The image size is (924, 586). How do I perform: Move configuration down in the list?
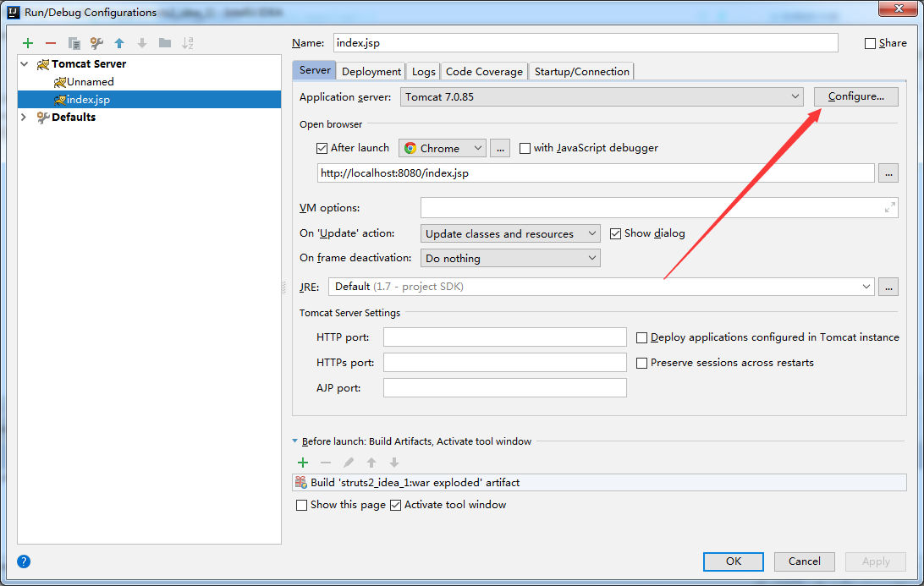pos(142,43)
